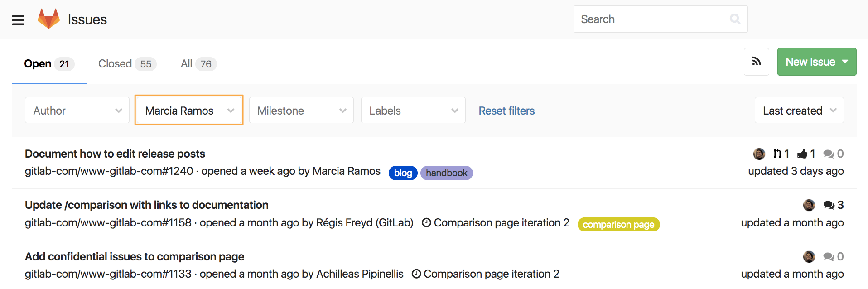Switch to the All issues tab
This screenshot has width=868, height=289.
(x=198, y=64)
